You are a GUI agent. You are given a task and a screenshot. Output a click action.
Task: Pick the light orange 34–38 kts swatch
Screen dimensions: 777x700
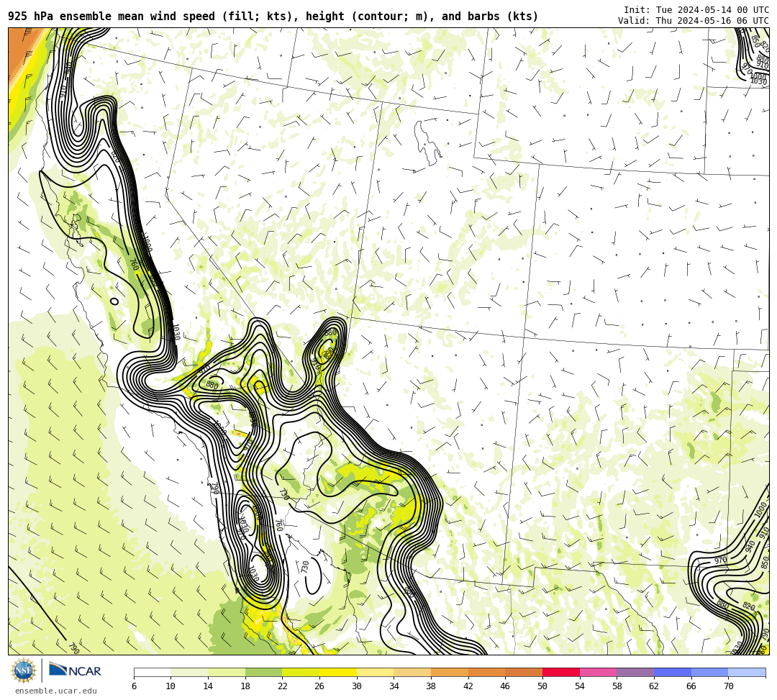pyautogui.click(x=412, y=672)
